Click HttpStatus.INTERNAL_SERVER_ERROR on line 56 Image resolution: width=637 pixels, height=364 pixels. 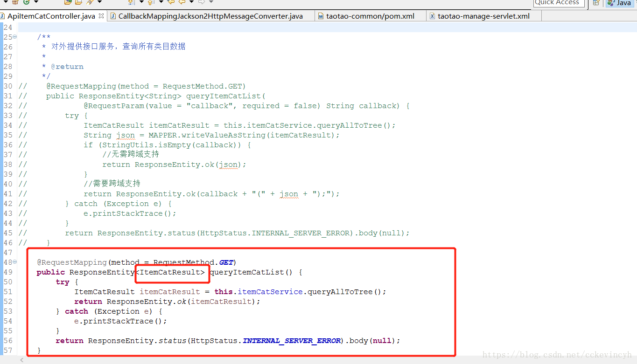[266, 341]
